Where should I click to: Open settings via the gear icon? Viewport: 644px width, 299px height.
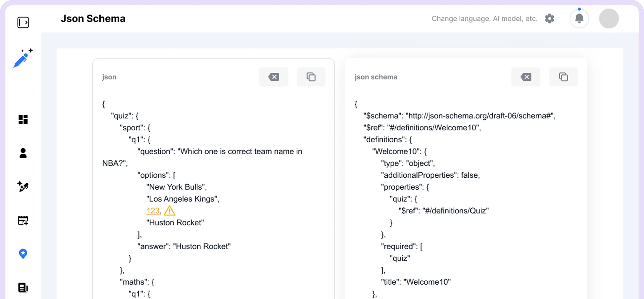[550, 18]
